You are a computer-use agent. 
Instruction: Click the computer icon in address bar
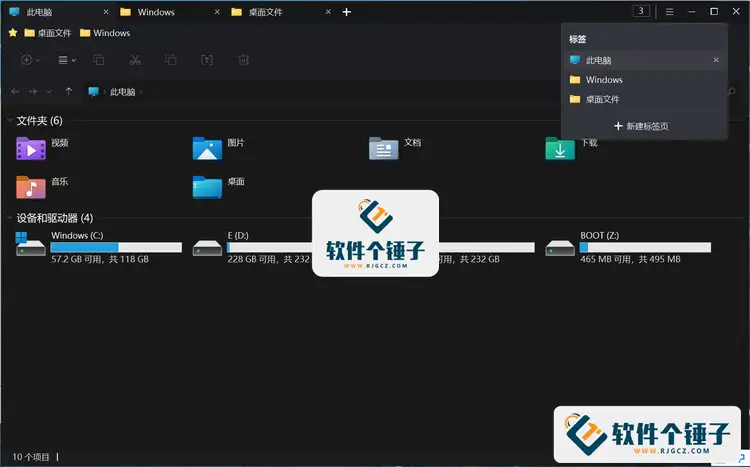point(93,91)
